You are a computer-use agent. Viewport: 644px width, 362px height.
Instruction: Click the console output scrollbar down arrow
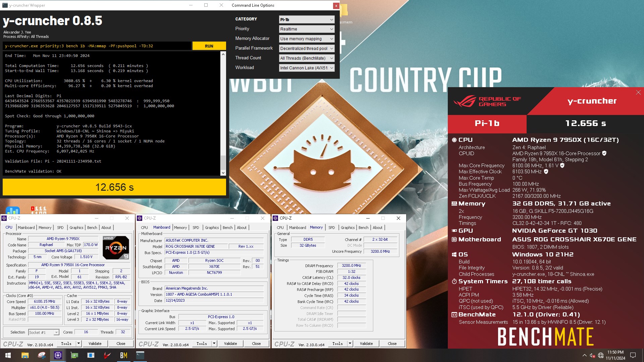click(223, 173)
